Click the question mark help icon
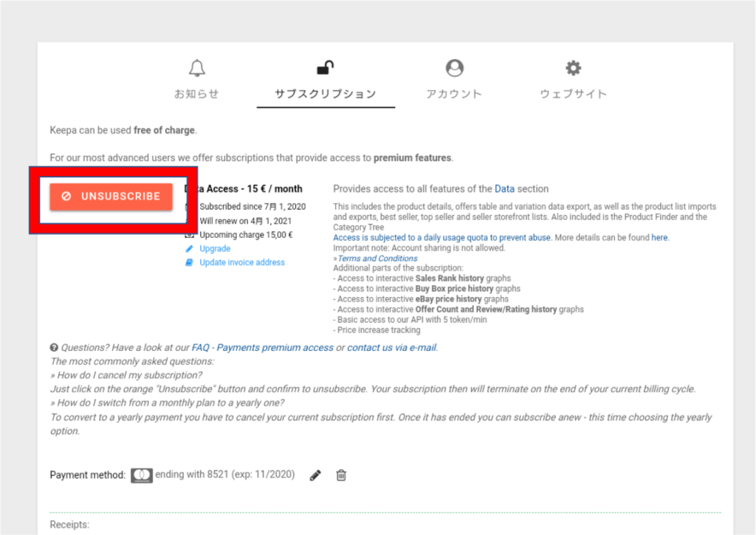756x535 pixels. coord(54,347)
